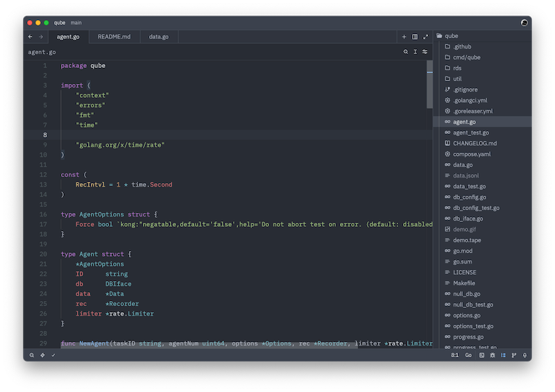
Task: Switch to the README.md tab
Action: [114, 37]
